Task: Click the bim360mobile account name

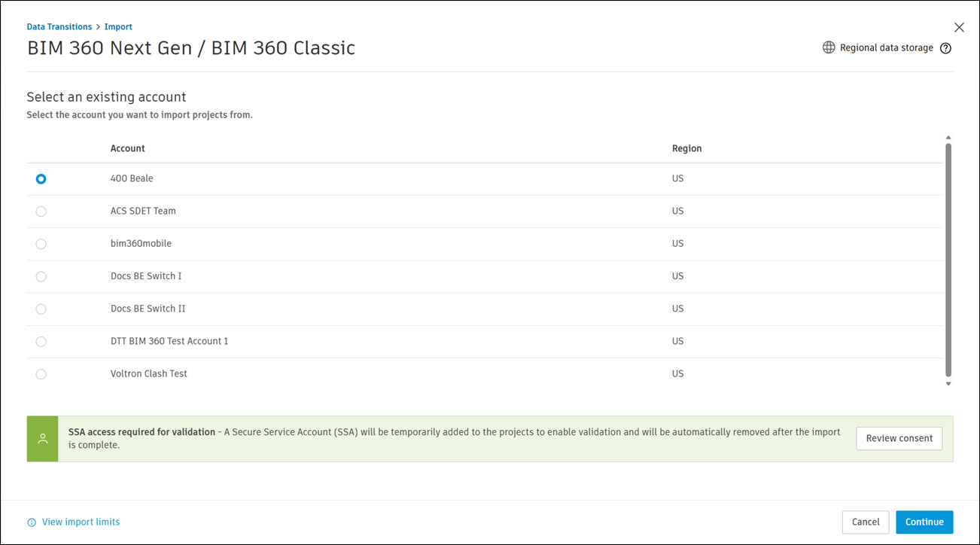Action: point(141,243)
